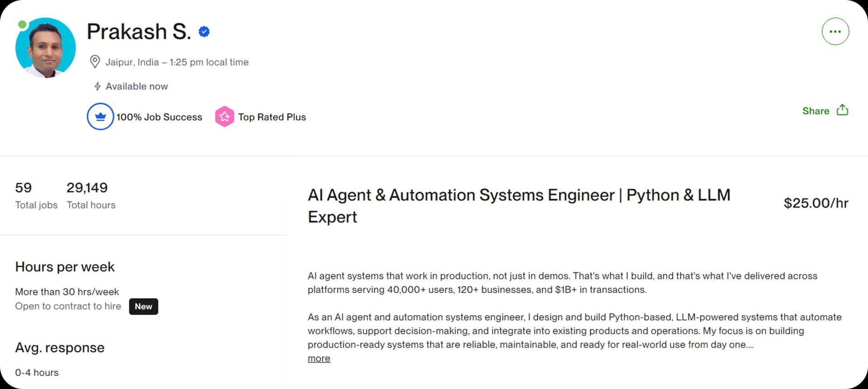868x389 pixels.
Task: Expand the overview with the more link
Action: pyautogui.click(x=319, y=358)
